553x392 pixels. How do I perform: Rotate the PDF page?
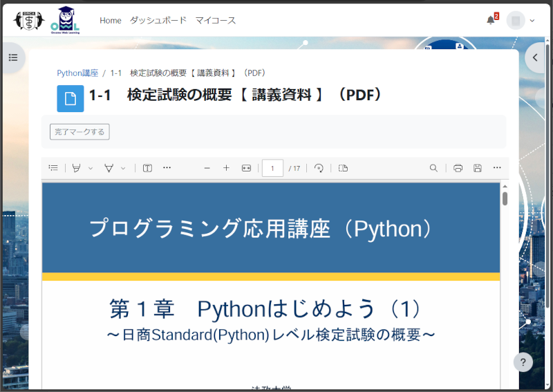click(x=319, y=168)
